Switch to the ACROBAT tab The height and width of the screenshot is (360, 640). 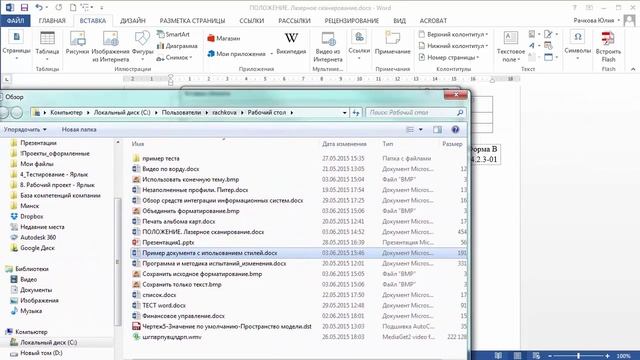coord(433,20)
